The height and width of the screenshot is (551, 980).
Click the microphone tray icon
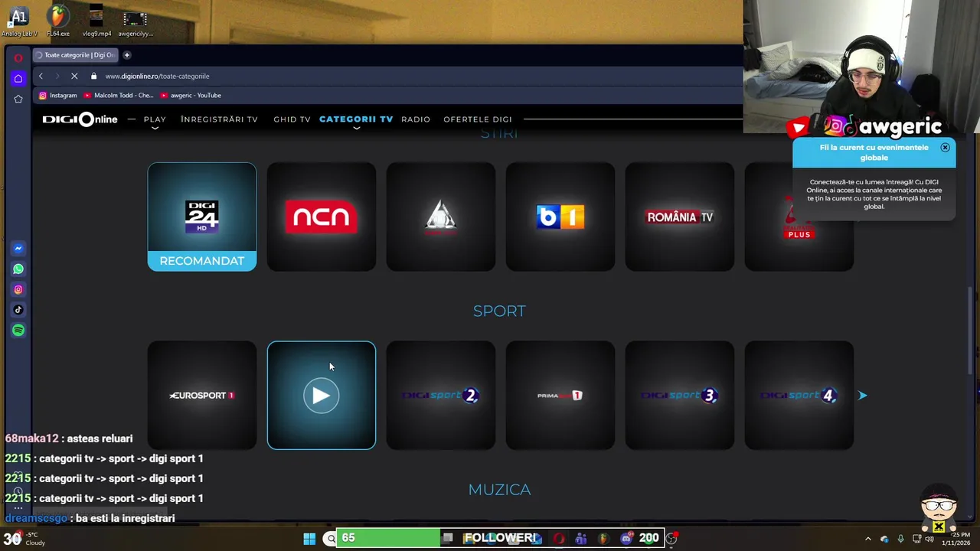(900, 539)
